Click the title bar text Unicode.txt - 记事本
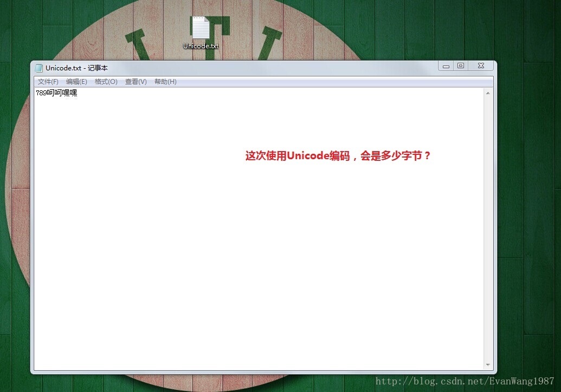The height and width of the screenshot is (392, 561). (x=76, y=68)
